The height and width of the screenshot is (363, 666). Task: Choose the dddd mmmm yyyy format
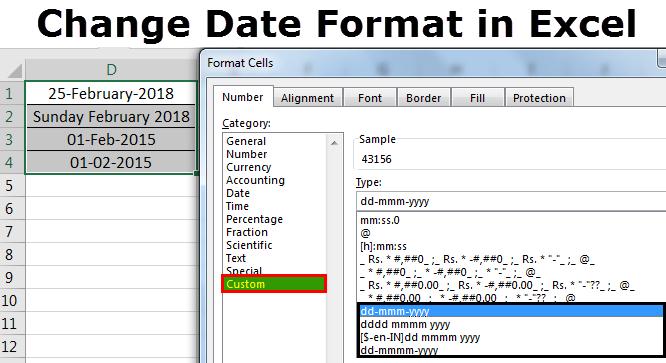405,324
